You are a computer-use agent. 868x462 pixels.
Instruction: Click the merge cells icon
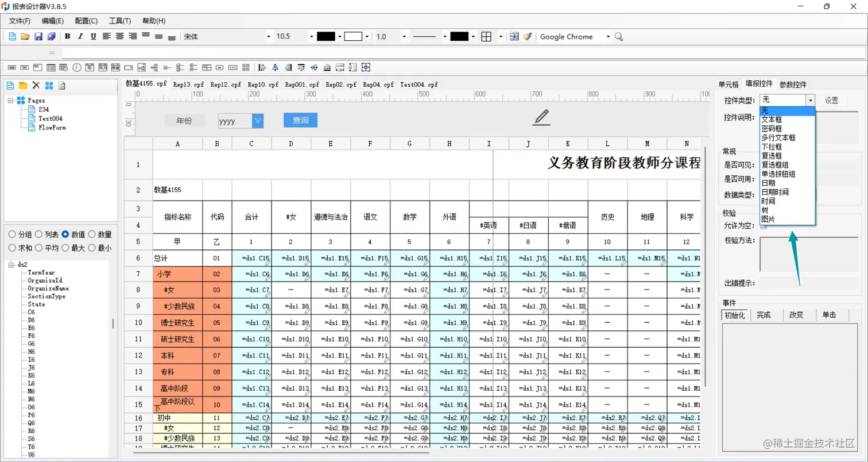(514, 37)
